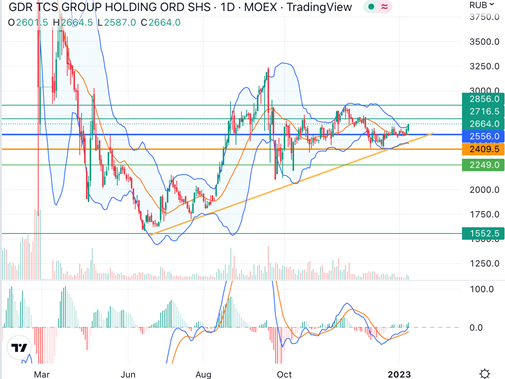Click the TradingView logo icon
Screen dimensions: 505x379
click(19, 348)
